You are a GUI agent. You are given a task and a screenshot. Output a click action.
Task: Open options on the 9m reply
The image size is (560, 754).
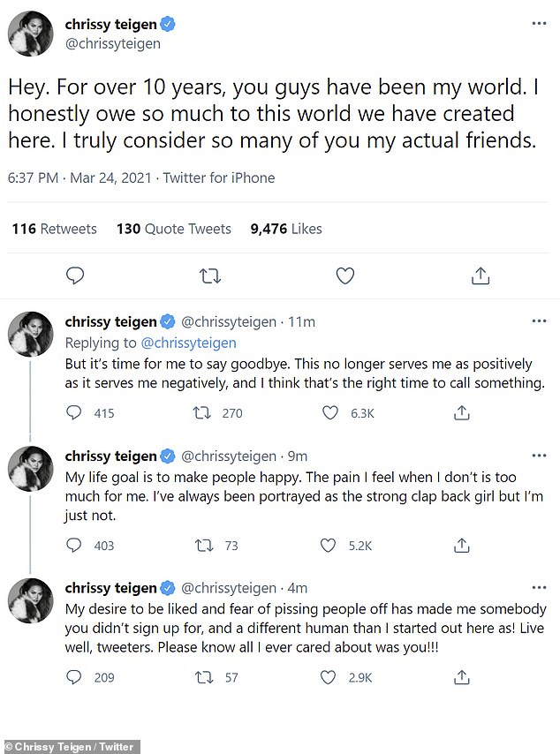(539, 456)
